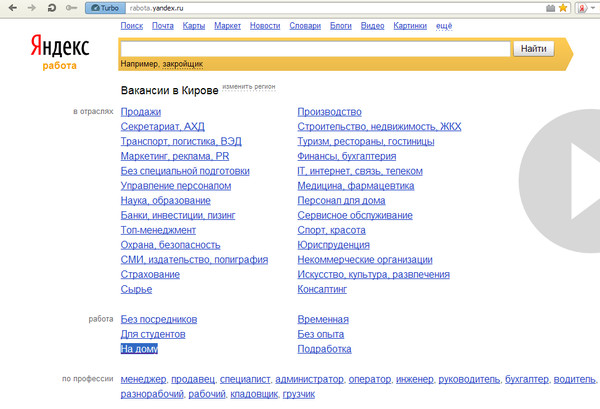Screen dimensions: 600x409
Task: Open the Топ-менеджмент category
Action: click(x=158, y=230)
